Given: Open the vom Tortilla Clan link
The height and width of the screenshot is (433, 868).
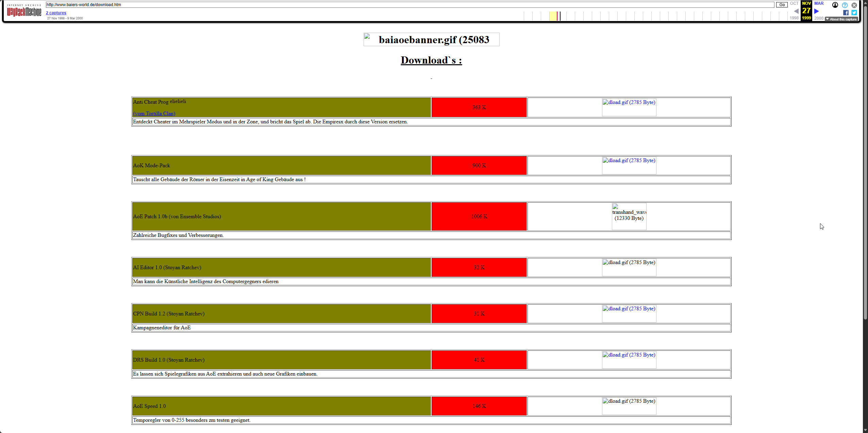Looking at the screenshot, I should (x=154, y=114).
